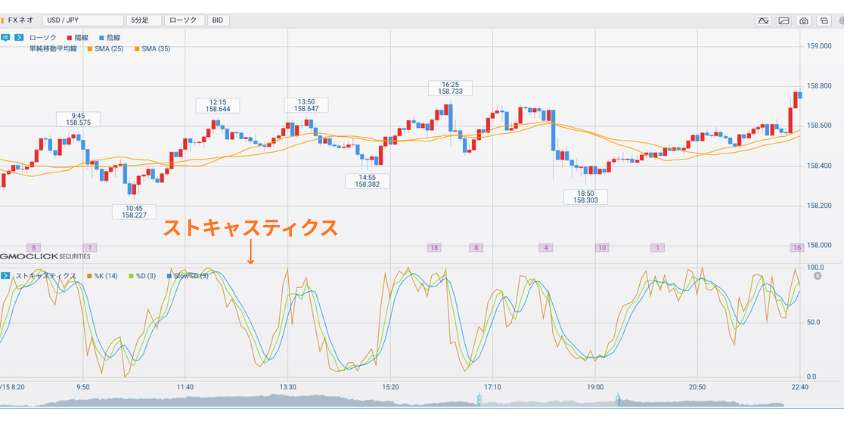This screenshot has height=422, width=844.
Task: Click the 18:50 low price label 158.303
Action: (585, 197)
